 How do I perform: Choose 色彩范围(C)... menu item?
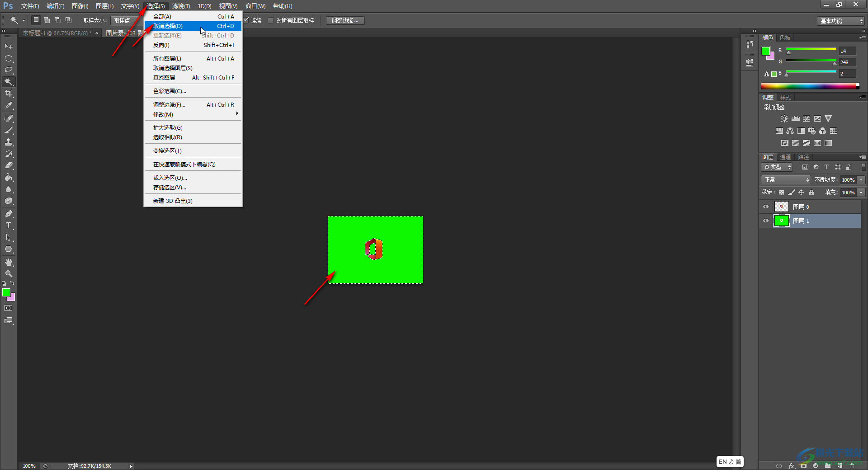(x=193, y=91)
